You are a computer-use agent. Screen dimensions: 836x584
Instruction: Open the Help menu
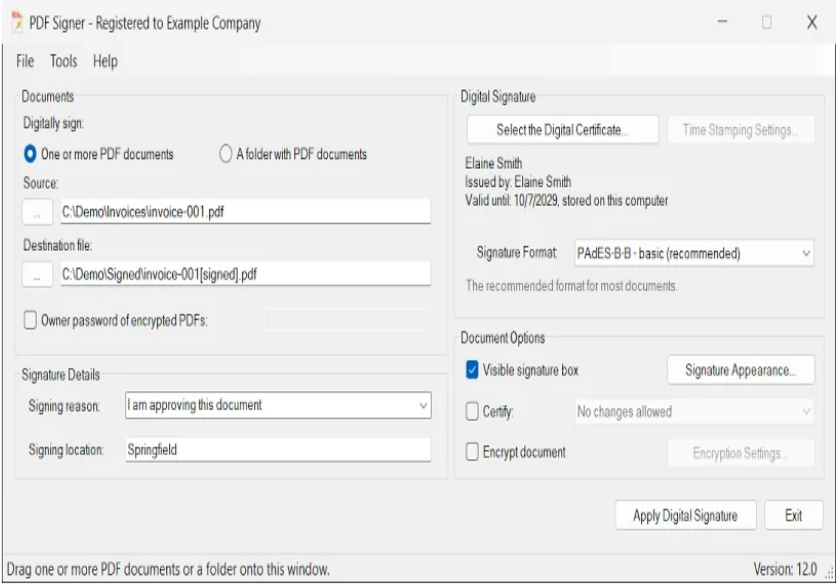[x=105, y=61]
